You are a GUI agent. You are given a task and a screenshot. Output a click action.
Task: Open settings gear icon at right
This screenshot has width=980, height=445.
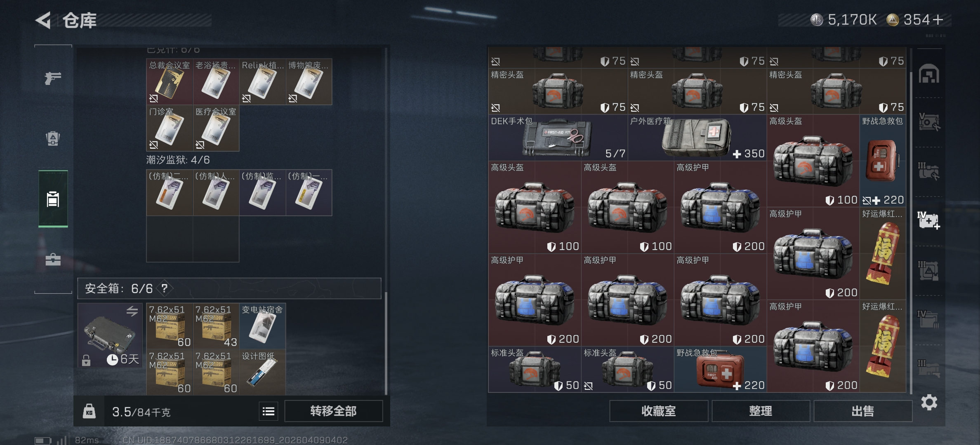[929, 402]
